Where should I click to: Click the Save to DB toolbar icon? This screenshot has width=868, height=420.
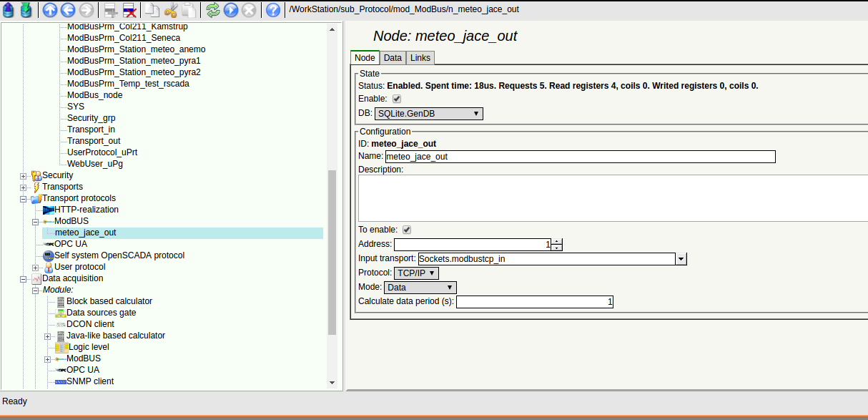coord(26,10)
